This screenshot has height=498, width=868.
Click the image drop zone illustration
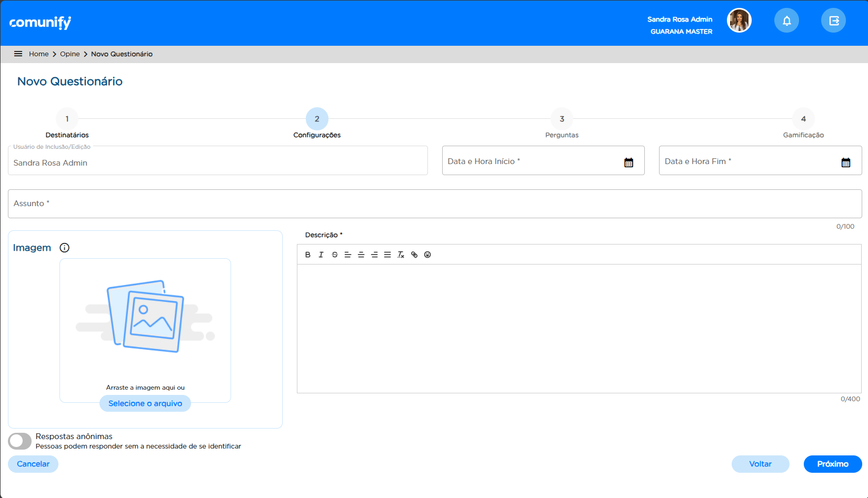click(x=145, y=316)
